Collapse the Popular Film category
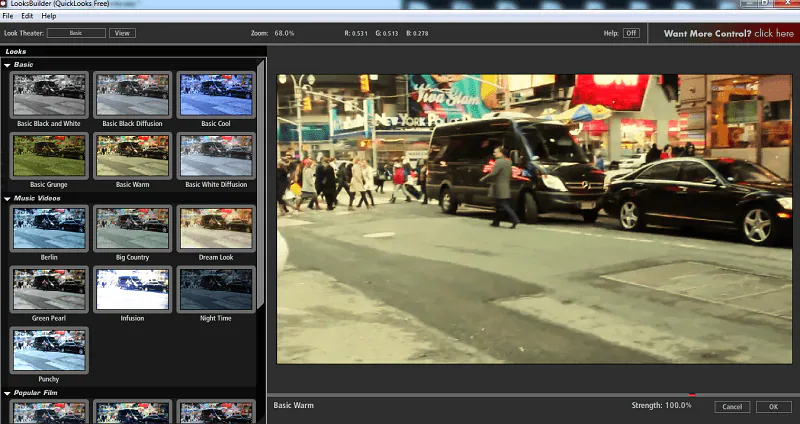800x424 pixels. point(7,393)
